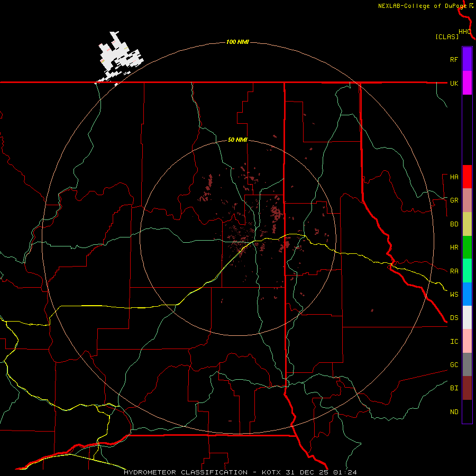Image resolution: width=476 pixels, height=476 pixels.
Task: Select the IC light-pink legend swatch
Action: (467, 341)
